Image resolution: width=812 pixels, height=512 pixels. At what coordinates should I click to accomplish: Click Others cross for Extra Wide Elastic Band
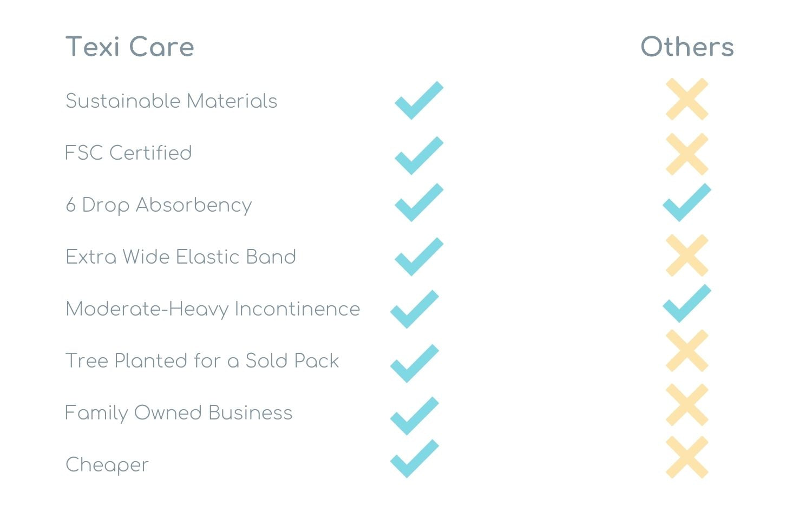pos(687,255)
